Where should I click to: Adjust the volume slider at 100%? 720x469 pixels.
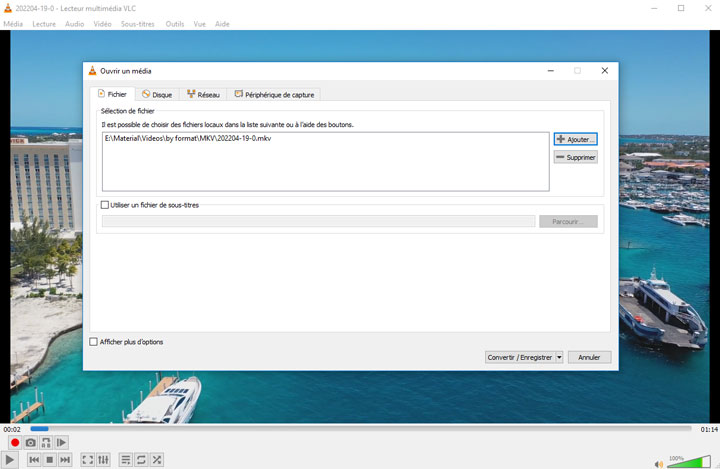pyautogui.click(x=689, y=462)
